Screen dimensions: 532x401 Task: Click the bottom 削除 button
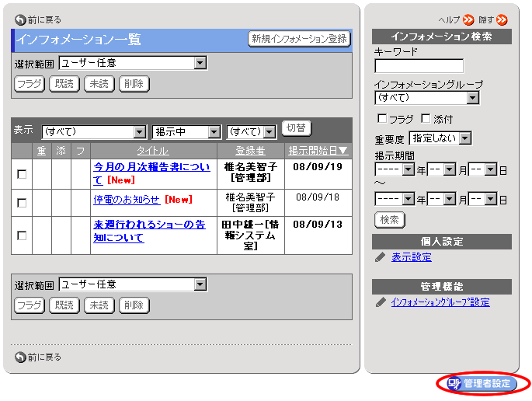[x=134, y=305]
